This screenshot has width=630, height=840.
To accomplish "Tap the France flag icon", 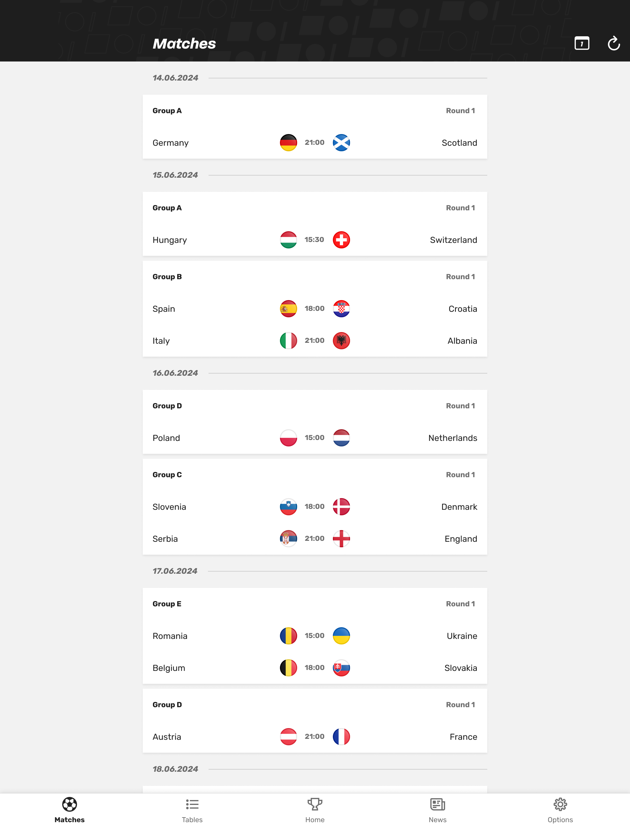I will (341, 737).
